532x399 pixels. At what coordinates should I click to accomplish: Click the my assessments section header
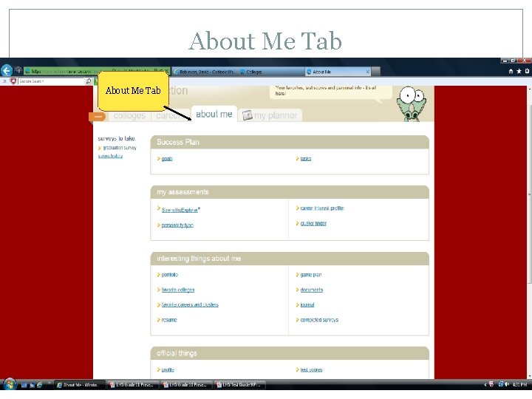290,192
